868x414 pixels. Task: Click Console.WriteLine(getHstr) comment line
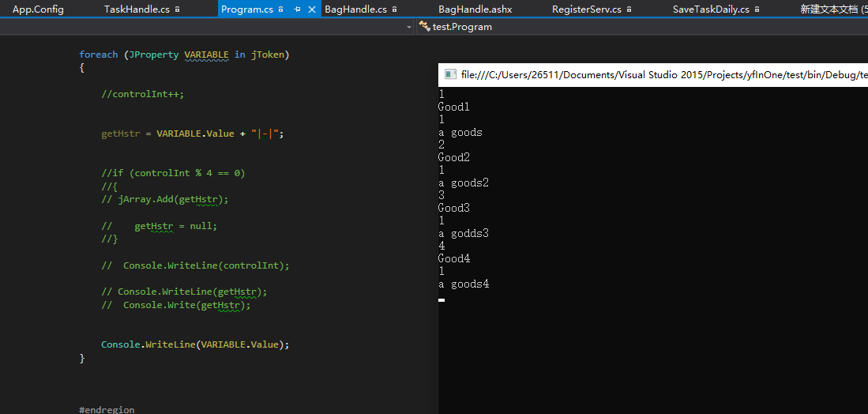point(184,292)
